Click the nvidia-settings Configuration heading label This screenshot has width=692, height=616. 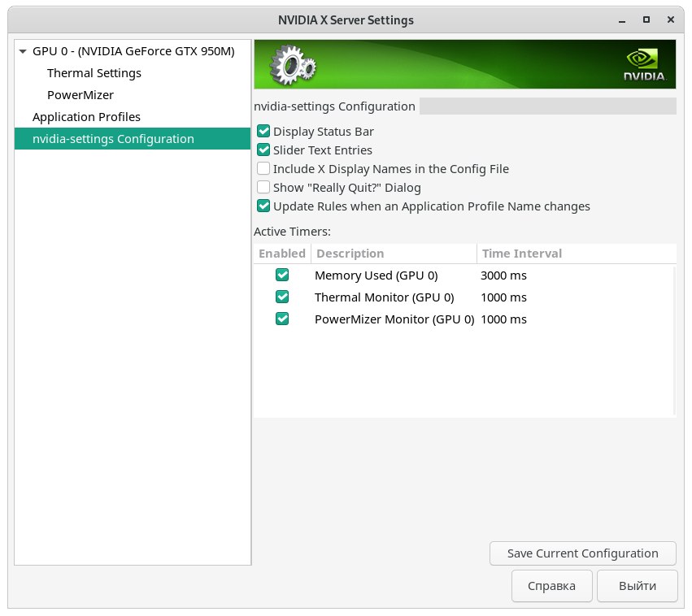click(334, 106)
